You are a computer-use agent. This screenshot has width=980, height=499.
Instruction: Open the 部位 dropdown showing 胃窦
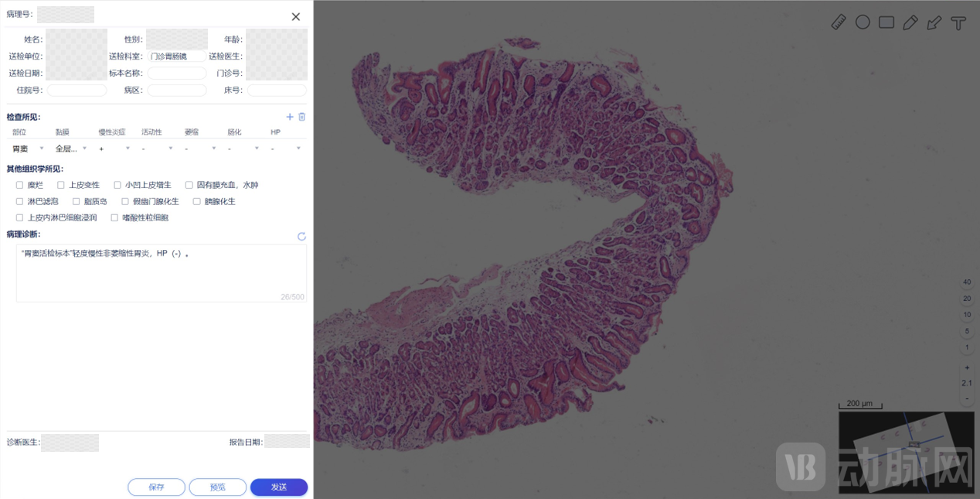click(x=28, y=149)
